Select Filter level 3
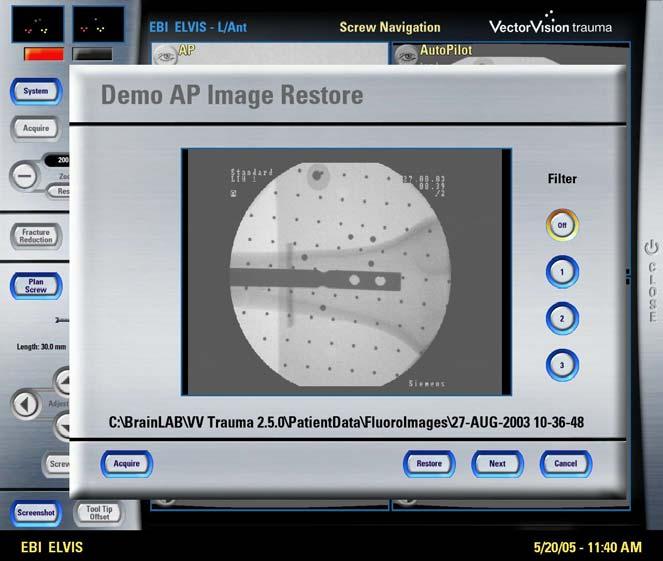 (562, 365)
